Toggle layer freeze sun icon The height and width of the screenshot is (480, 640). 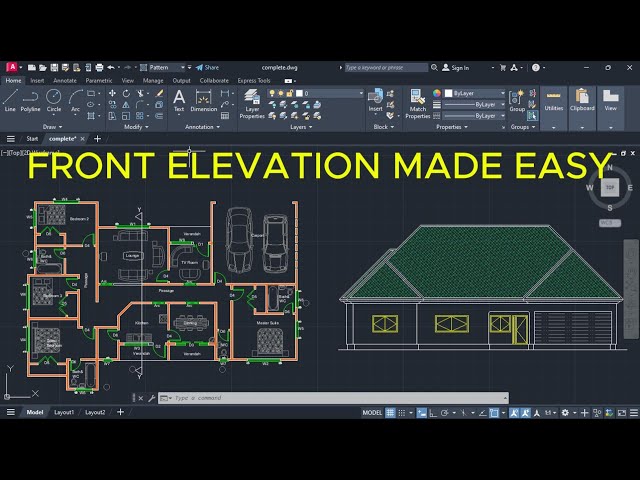pos(281,93)
